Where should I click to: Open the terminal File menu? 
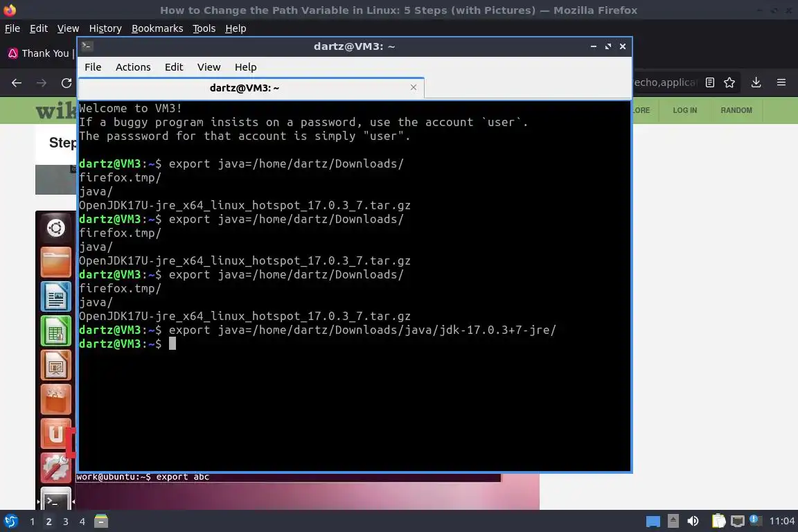(x=93, y=67)
